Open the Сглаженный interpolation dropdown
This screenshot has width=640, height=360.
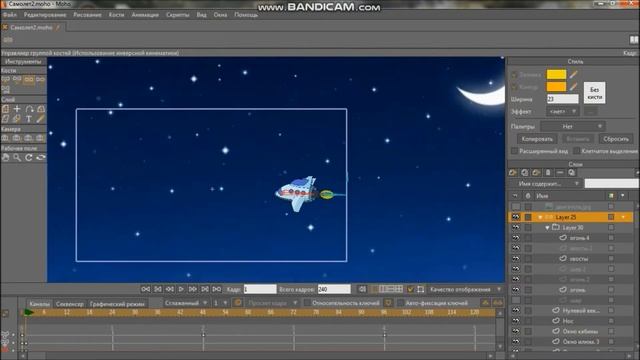[186, 303]
